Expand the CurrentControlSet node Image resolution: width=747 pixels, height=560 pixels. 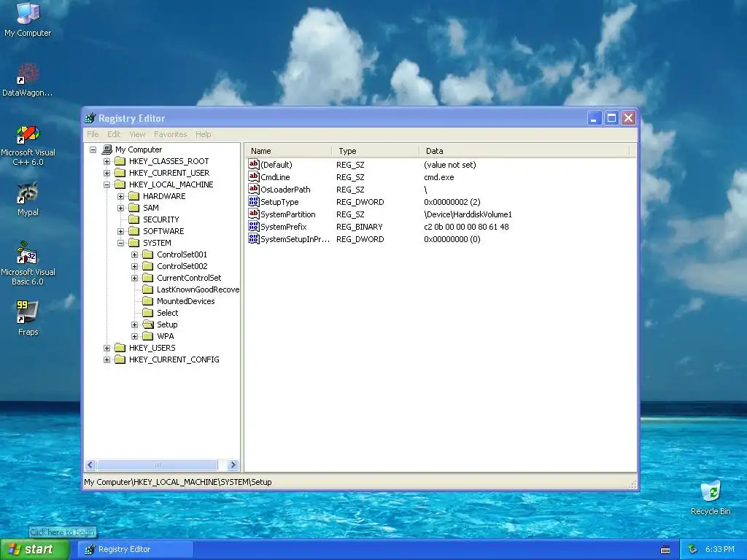click(134, 278)
